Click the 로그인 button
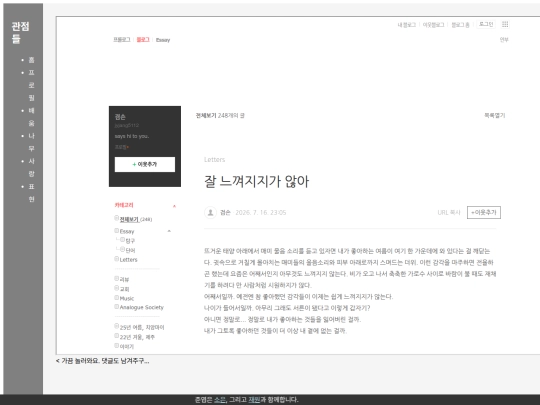The height and width of the screenshot is (405, 540). click(x=486, y=24)
